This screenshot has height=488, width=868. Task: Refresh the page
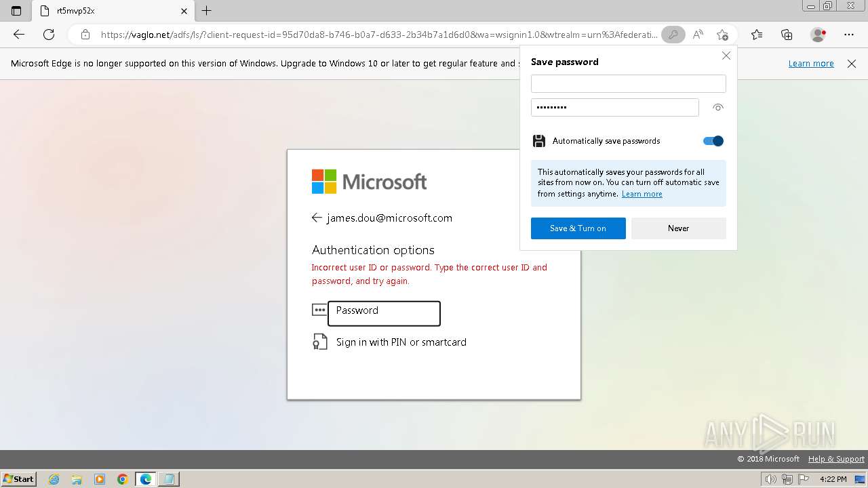[49, 35]
